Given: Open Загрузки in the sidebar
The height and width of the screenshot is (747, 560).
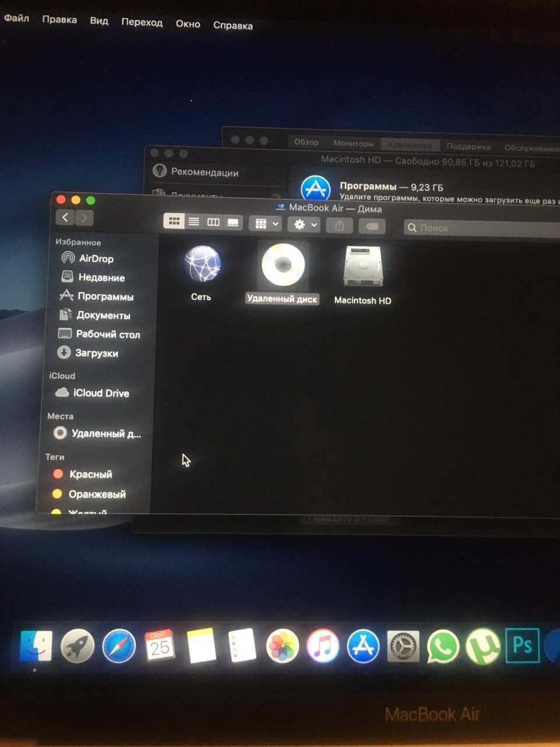Looking at the screenshot, I should [x=87, y=352].
